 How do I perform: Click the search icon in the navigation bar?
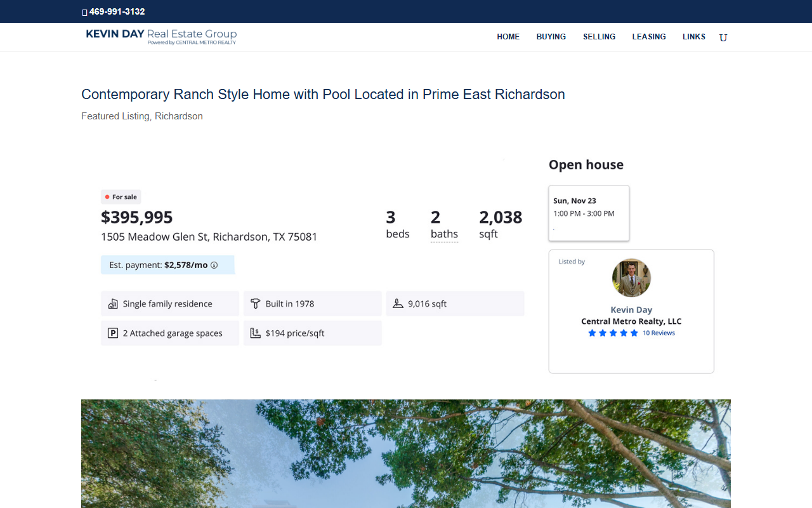point(723,37)
